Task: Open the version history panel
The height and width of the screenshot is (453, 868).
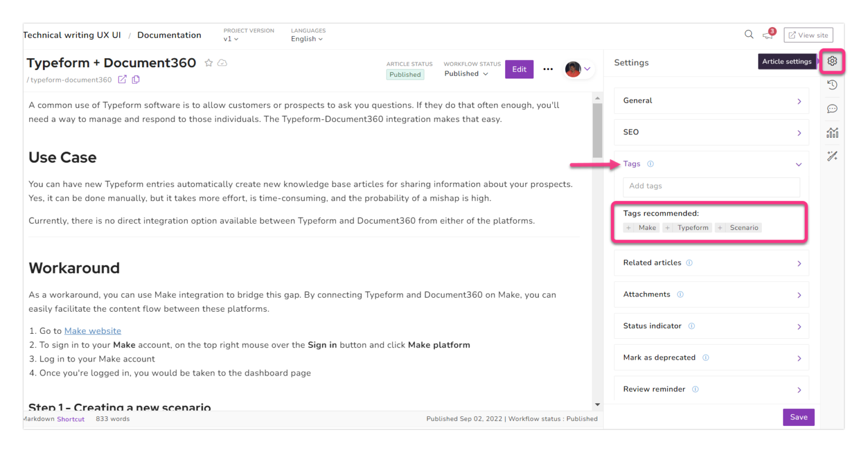Action: 832,85
